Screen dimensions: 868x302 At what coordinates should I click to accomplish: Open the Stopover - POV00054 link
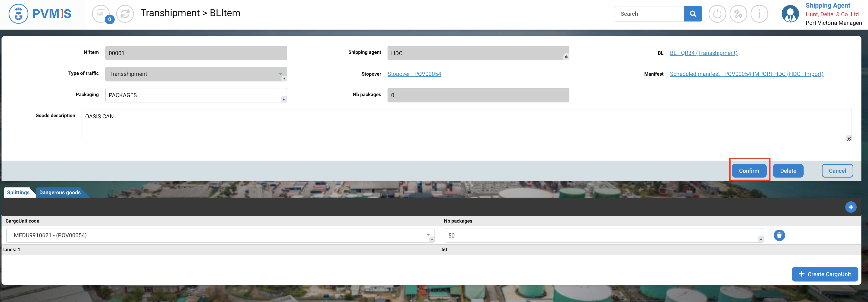coord(414,74)
